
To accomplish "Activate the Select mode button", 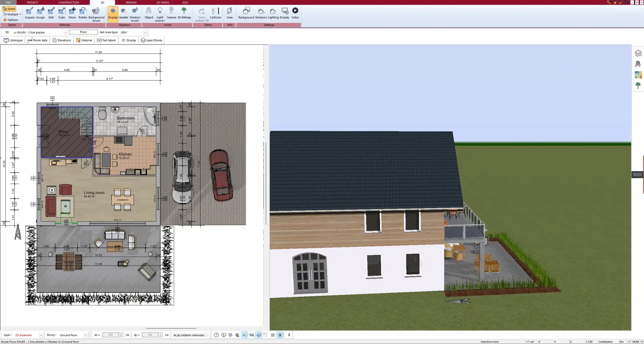I will point(9,9).
